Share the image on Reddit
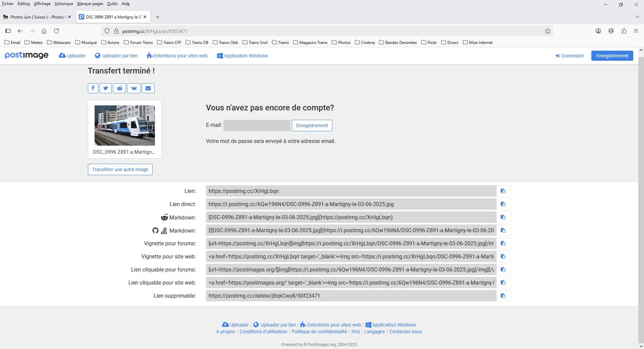This screenshot has height=349, width=644. 119,88
